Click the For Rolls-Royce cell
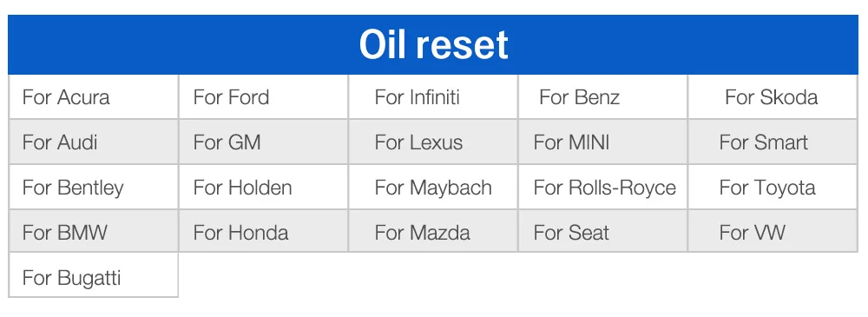 (x=603, y=188)
